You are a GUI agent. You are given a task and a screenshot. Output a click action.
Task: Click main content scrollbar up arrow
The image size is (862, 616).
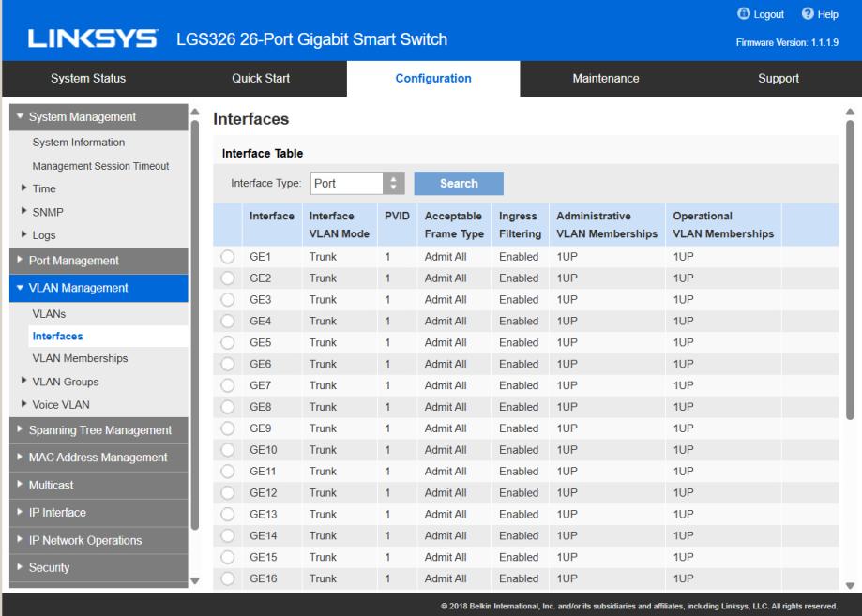[850, 112]
